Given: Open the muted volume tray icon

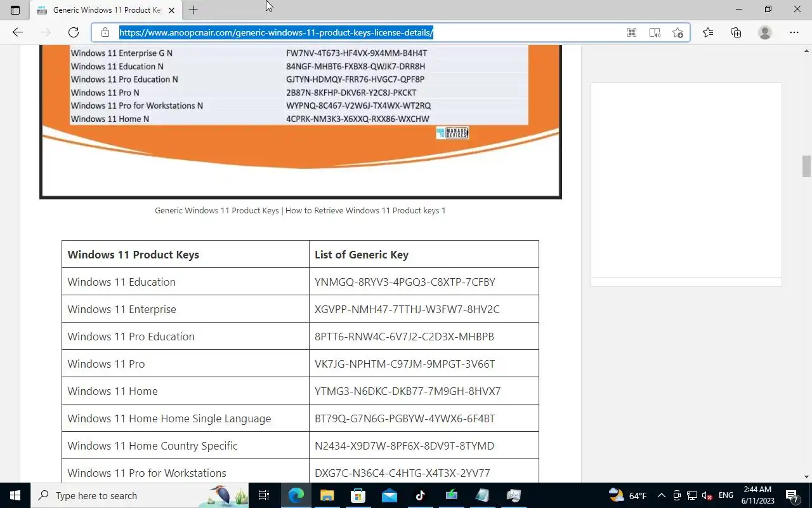Looking at the screenshot, I should [x=707, y=495].
